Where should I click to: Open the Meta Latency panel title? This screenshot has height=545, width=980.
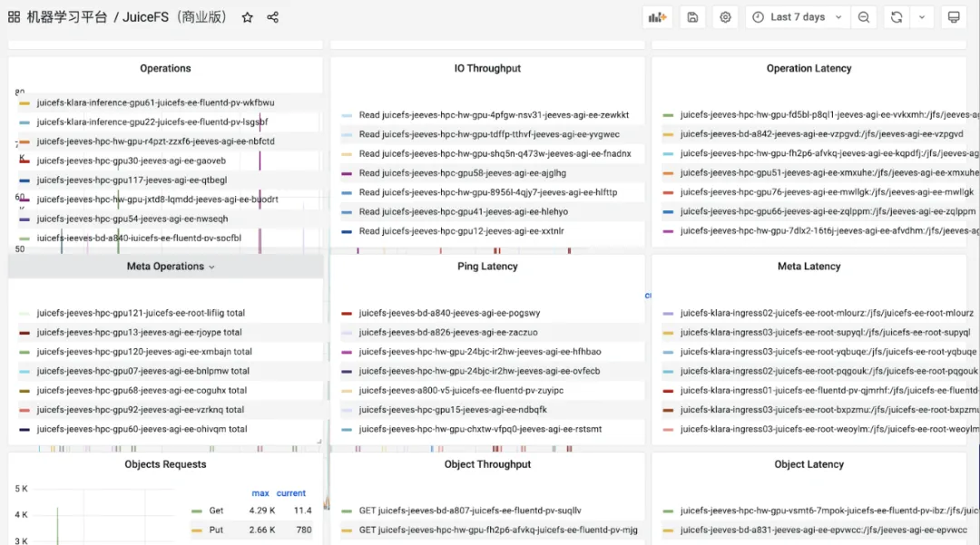[x=808, y=267]
